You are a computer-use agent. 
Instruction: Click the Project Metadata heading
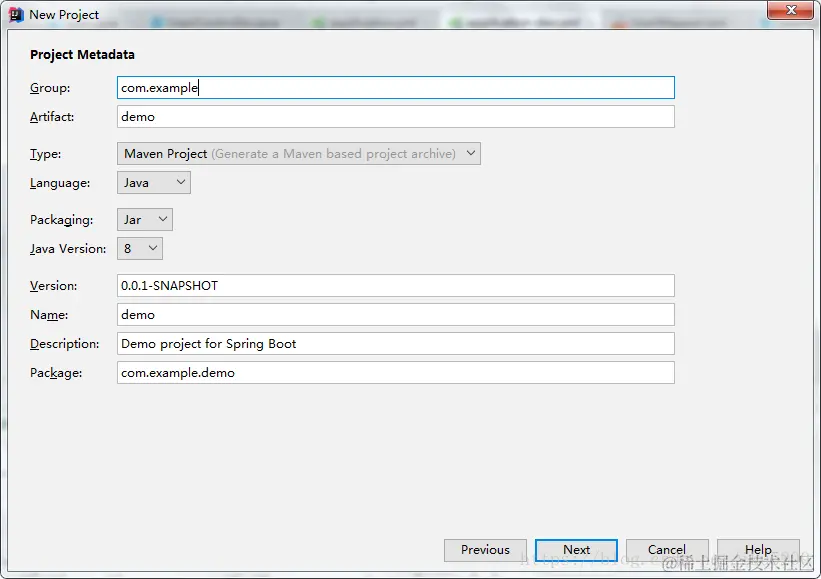pyautogui.click(x=82, y=54)
